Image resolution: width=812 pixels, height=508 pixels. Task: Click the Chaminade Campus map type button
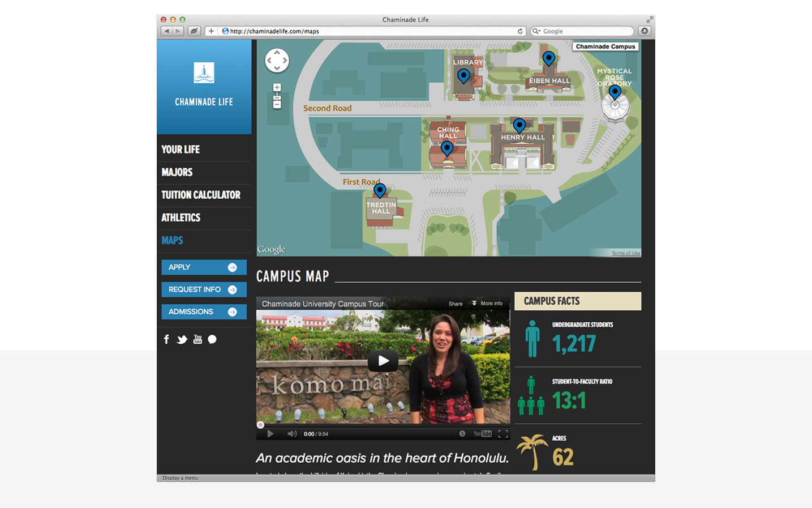[605, 46]
